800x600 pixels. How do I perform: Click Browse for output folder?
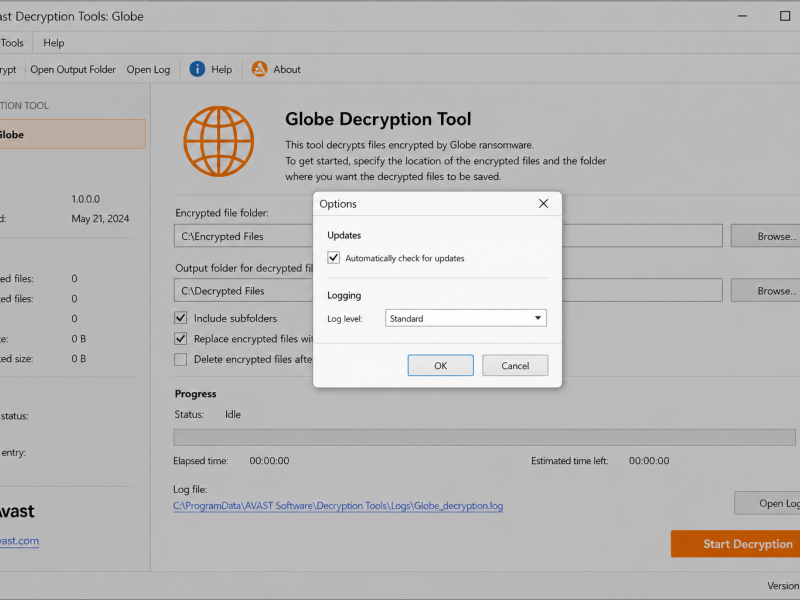pyautogui.click(x=765, y=290)
